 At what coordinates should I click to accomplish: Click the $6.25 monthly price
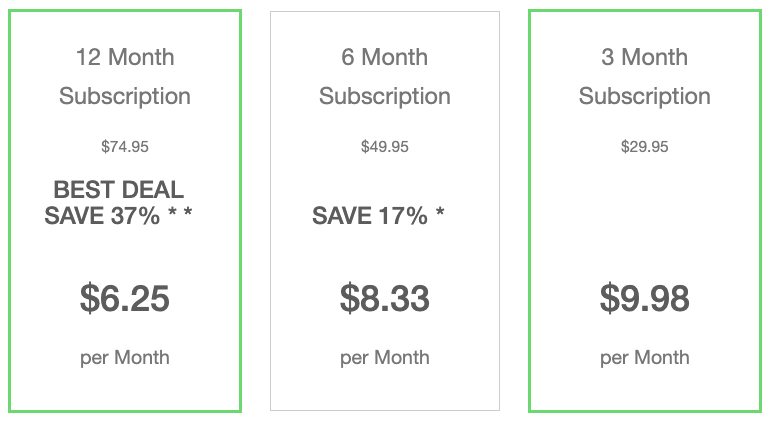(125, 298)
